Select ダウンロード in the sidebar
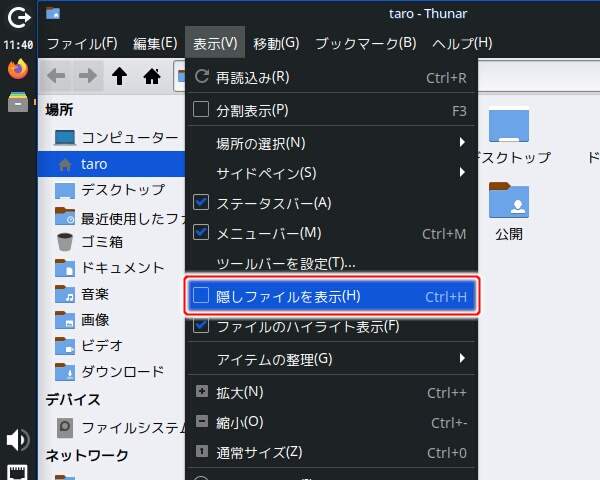The image size is (600, 480). (122, 371)
